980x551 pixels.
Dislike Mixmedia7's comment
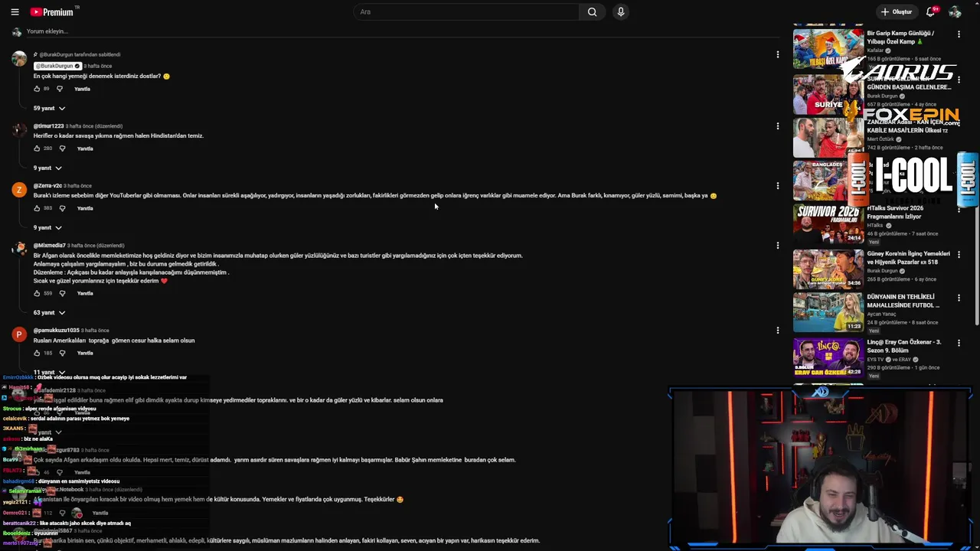pos(63,293)
